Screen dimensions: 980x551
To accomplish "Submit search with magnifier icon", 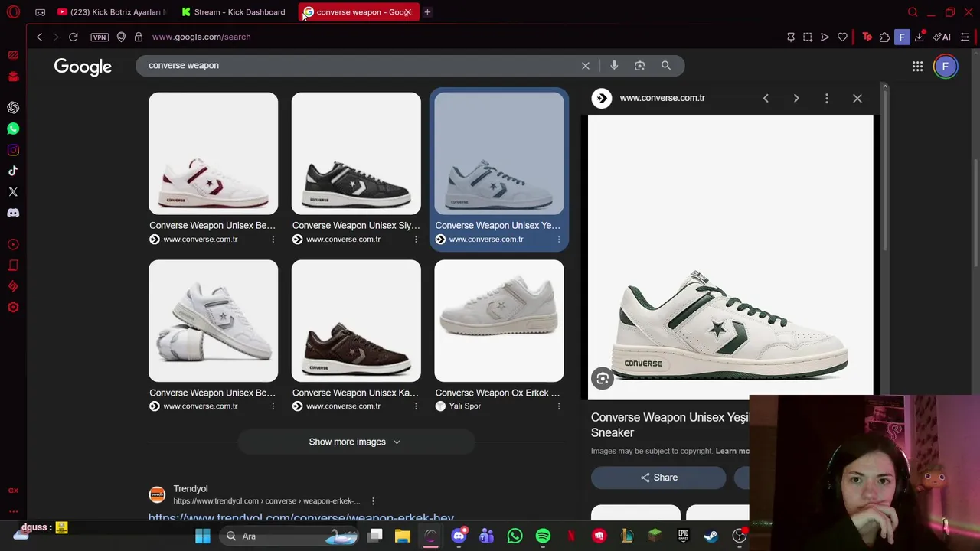I will [666, 66].
